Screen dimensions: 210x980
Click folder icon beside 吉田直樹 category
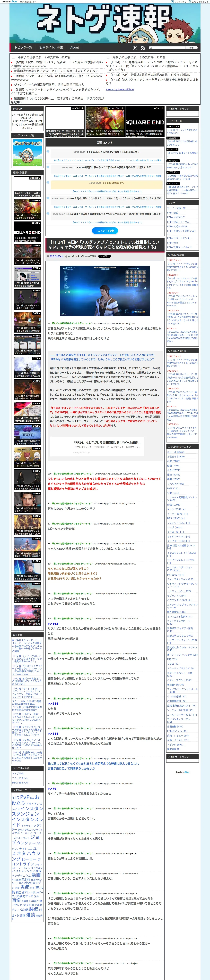[x=86, y=256]
